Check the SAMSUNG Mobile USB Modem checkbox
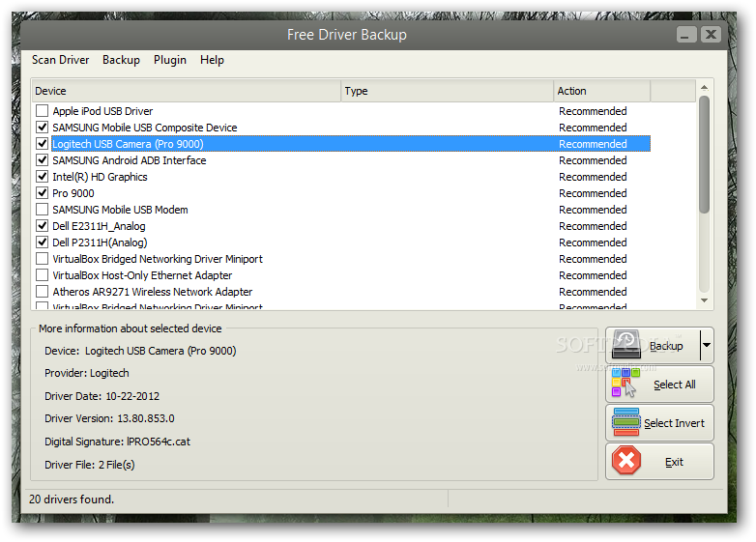The image size is (756, 542). [x=42, y=209]
